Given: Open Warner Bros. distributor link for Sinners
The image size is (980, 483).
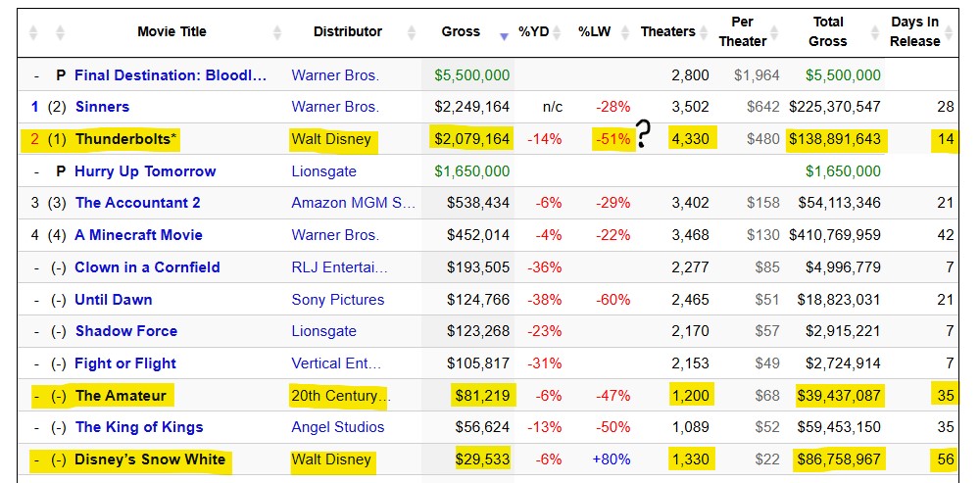Looking at the screenshot, I should pos(335,107).
